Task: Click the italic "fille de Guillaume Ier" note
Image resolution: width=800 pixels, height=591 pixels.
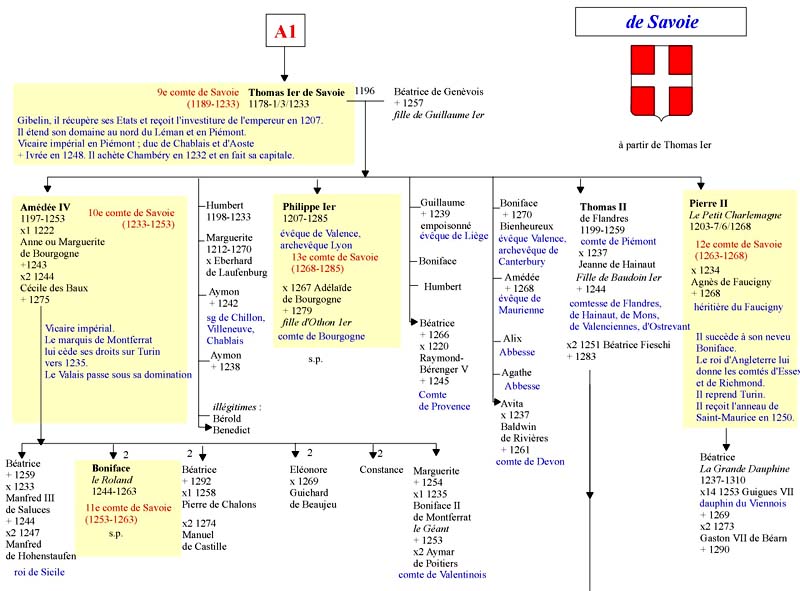Action: click(x=439, y=115)
